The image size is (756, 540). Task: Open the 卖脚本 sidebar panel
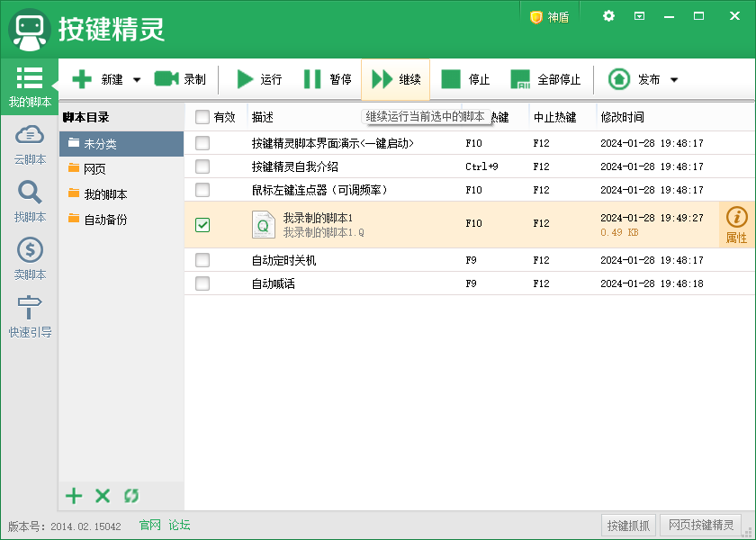30,261
